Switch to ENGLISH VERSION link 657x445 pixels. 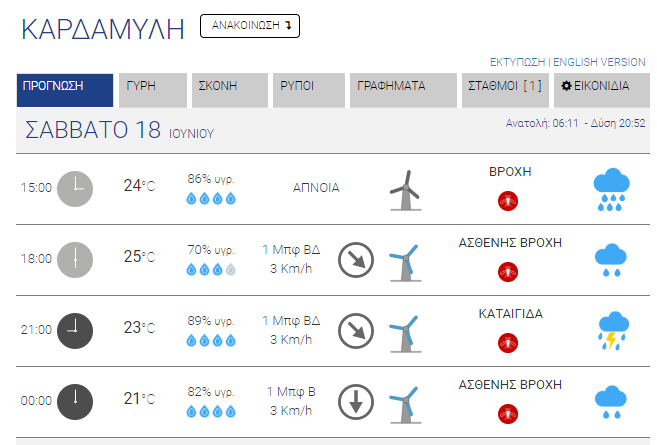click(599, 62)
